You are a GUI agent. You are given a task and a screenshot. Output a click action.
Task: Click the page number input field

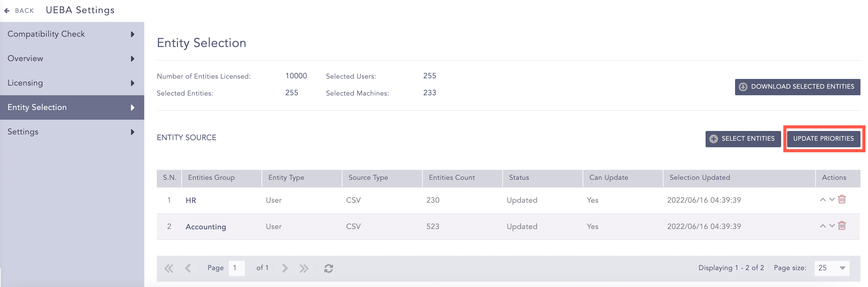point(236,268)
